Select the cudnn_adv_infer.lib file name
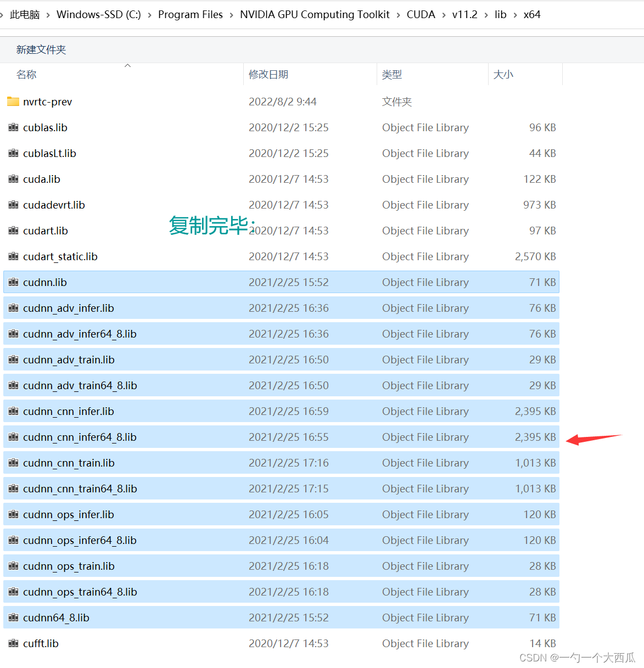The height and width of the screenshot is (668, 644). 69,308
